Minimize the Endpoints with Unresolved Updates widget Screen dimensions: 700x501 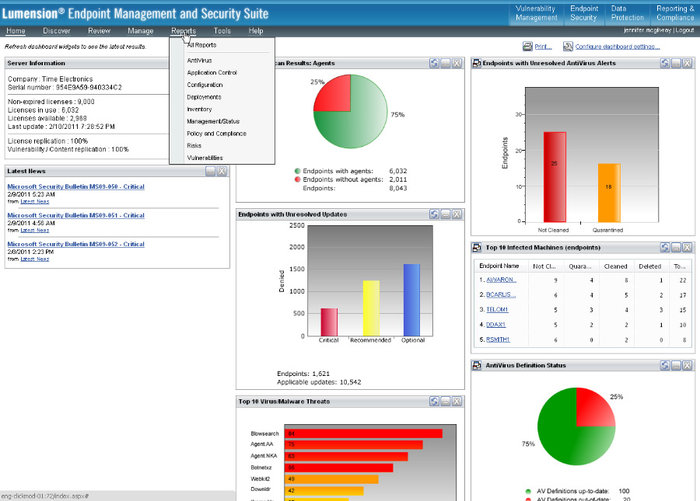pyautogui.click(x=446, y=214)
